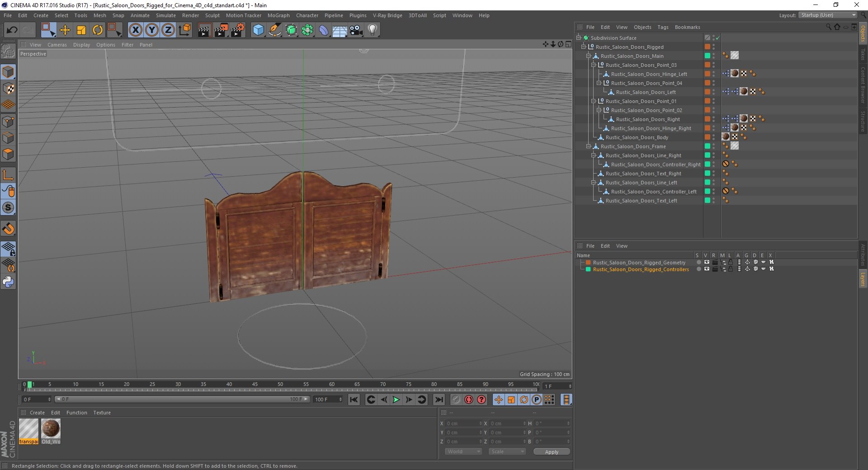Enable Polygons mode

pos(8,154)
